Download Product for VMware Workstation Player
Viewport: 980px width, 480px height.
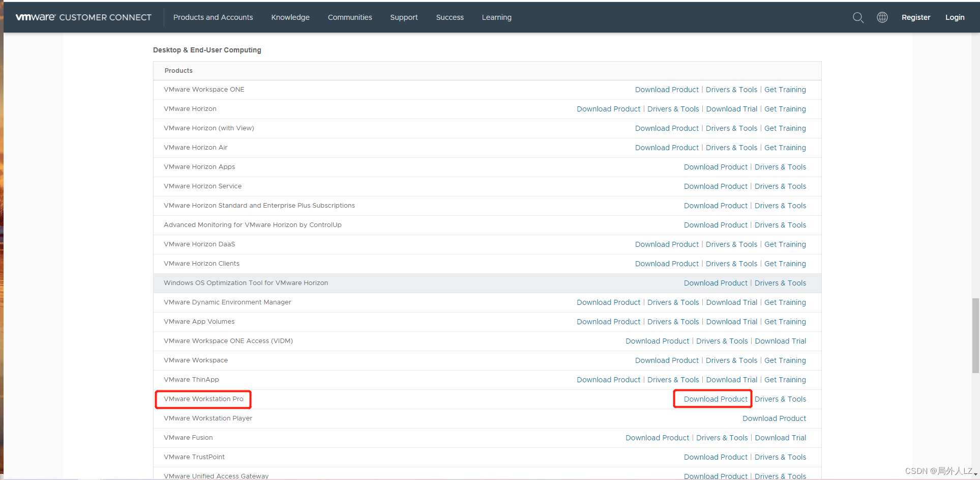point(774,418)
